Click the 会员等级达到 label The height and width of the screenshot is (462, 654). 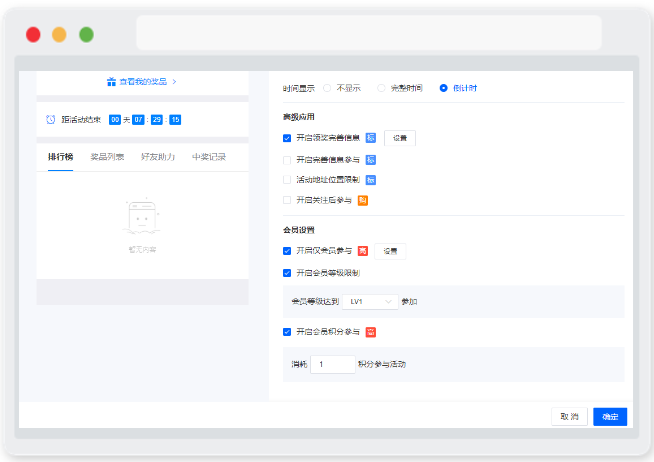[x=315, y=301]
